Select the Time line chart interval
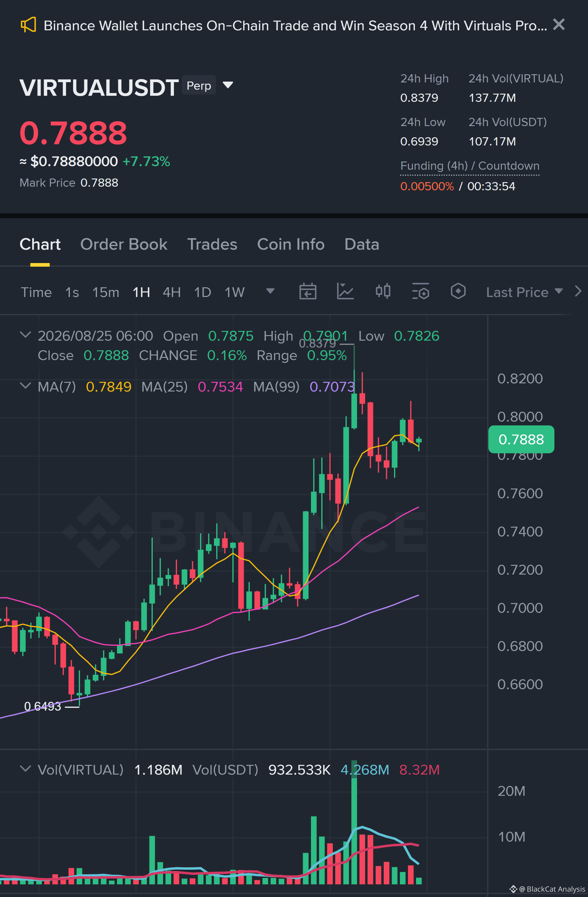Screen dimensions: 588x897 coord(36,292)
